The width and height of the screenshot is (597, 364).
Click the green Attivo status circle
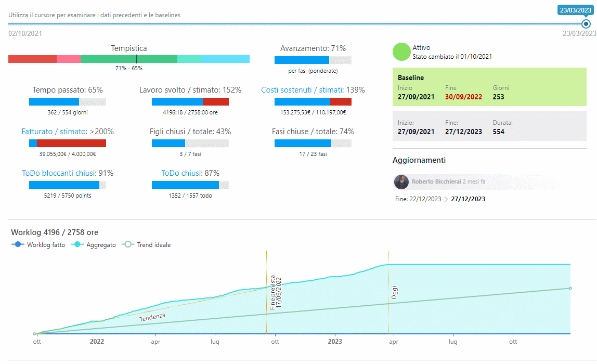point(401,52)
